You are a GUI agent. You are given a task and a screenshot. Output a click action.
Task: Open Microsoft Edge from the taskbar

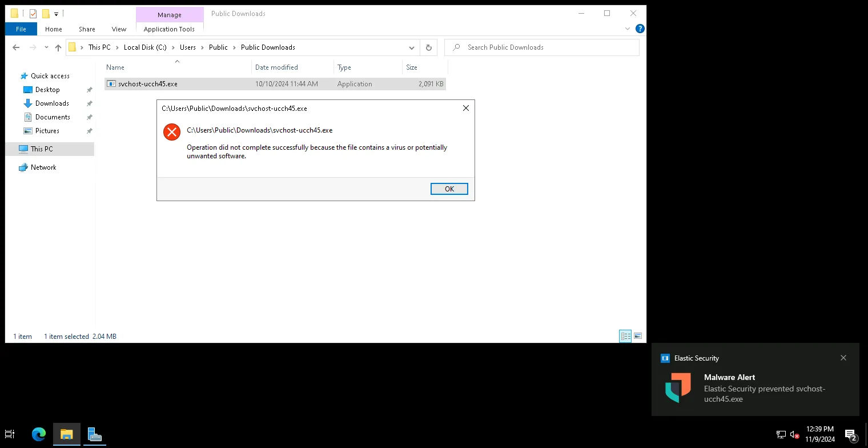click(38, 434)
